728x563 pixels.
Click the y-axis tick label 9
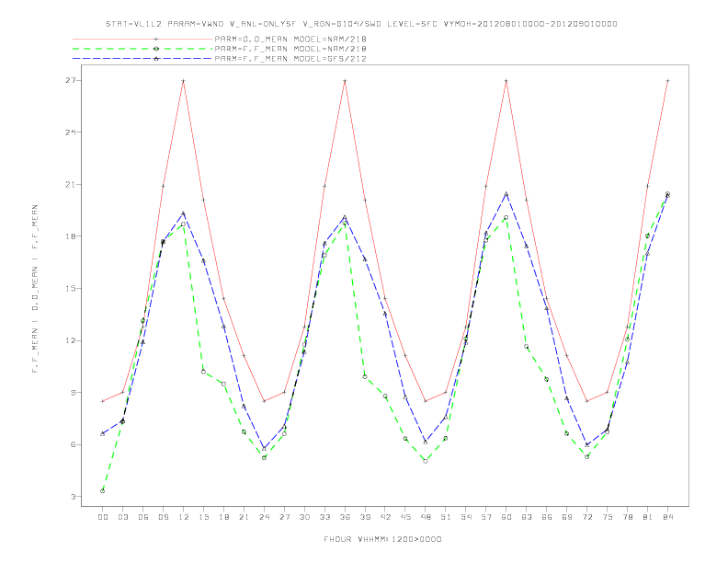pyautogui.click(x=73, y=393)
